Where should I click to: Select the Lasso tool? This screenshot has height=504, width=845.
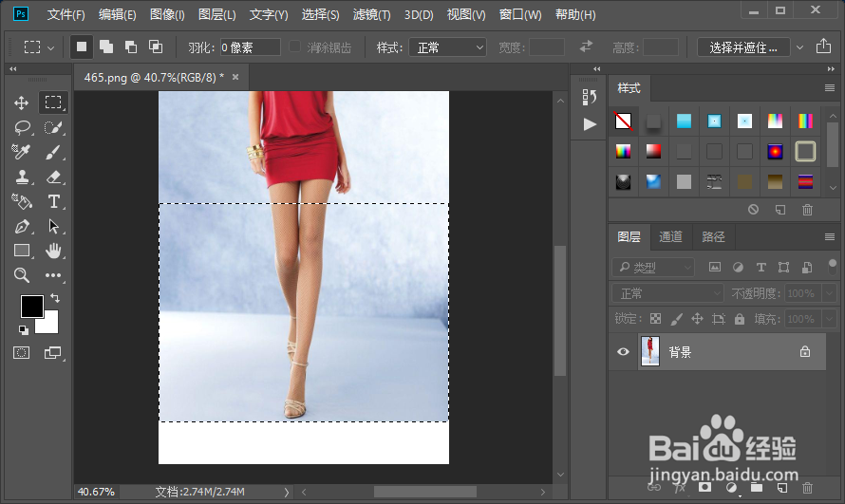coord(22,127)
